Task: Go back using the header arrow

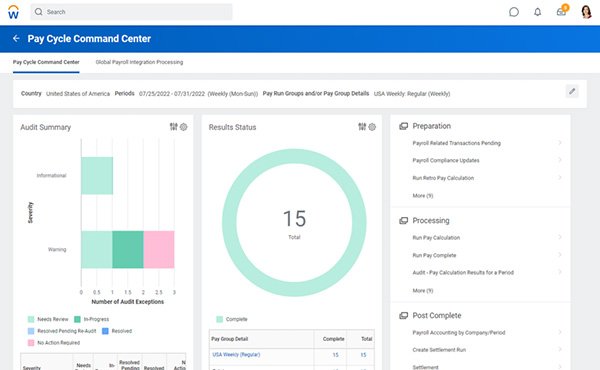Action: point(16,38)
